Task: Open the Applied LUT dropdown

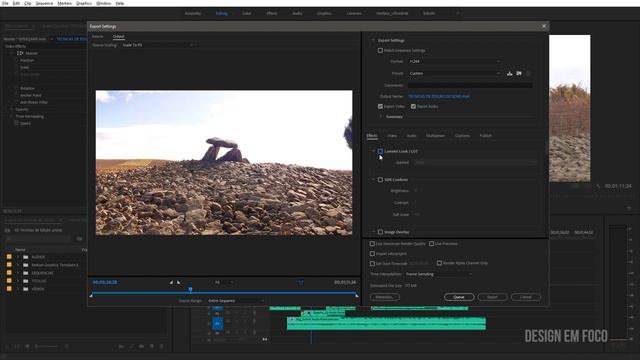Action: click(475, 162)
